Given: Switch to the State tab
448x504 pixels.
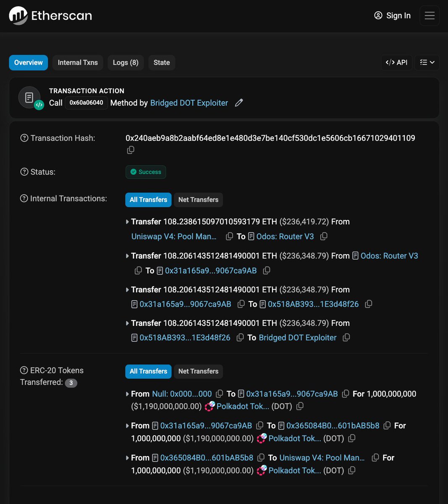Looking at the screenshot, I should (162, 63).
